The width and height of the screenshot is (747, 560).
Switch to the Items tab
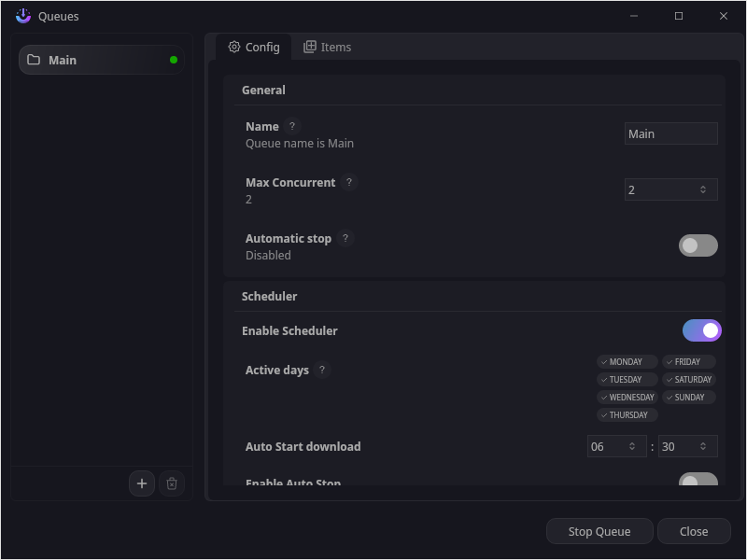pos(327,47)
